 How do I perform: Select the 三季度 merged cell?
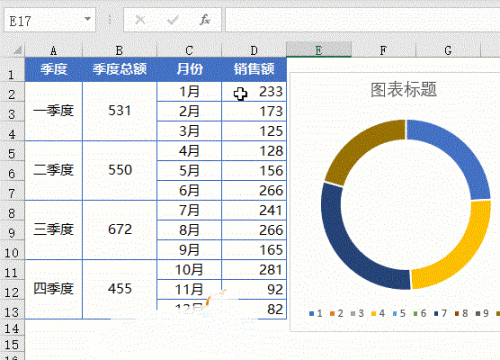[x=53, y=230]
